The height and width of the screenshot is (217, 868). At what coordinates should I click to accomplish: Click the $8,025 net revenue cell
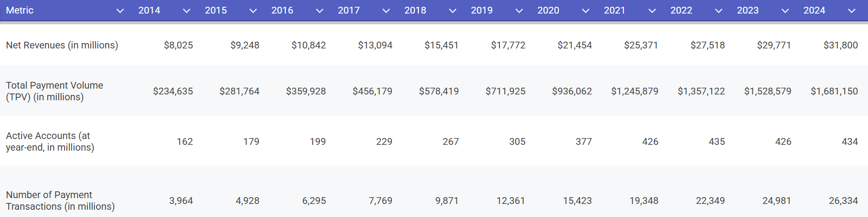178,45
